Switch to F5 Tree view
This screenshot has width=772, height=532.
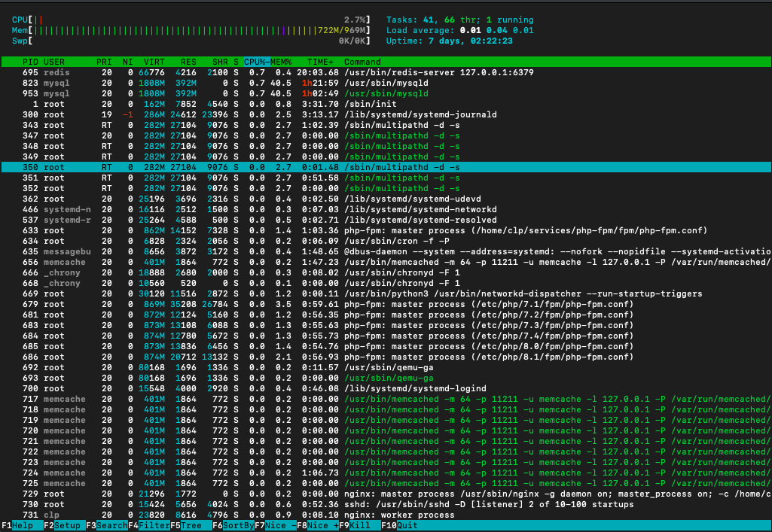pyautogui.click(x=191, y=526)
